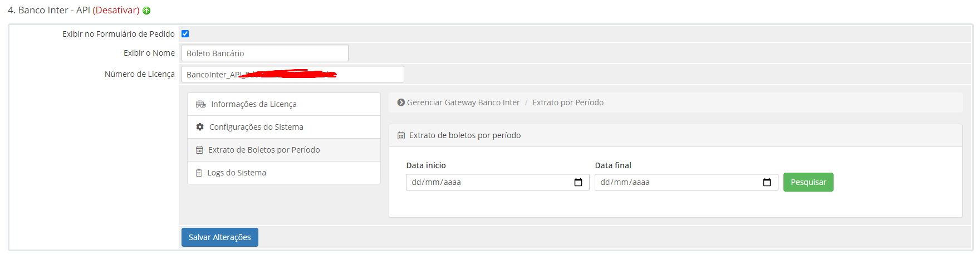The height and width of the screenshot is (259, 980).
Task: Click calendar icon beside Extrato de Boletos por Período
Action: point(199,150)
